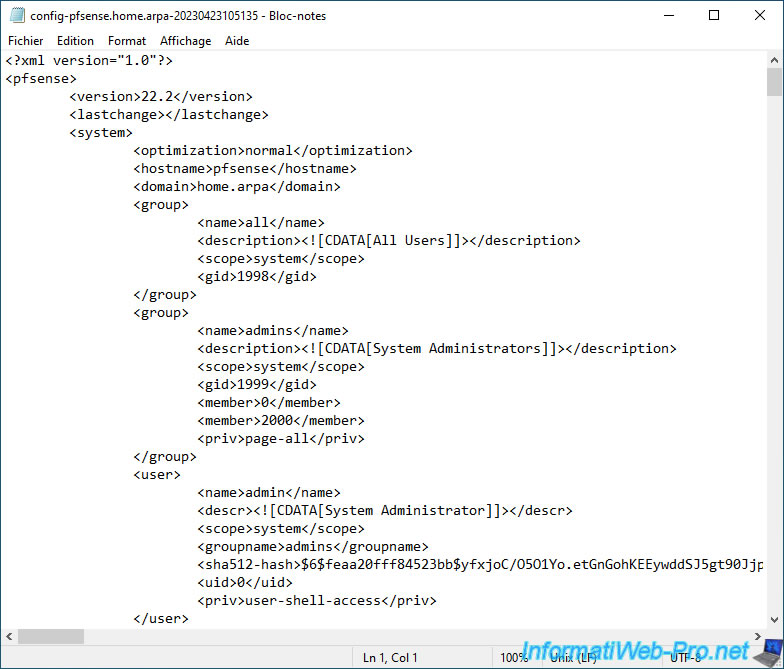
Task: Click the System Administrator descr line
Action: pos(385,510)
